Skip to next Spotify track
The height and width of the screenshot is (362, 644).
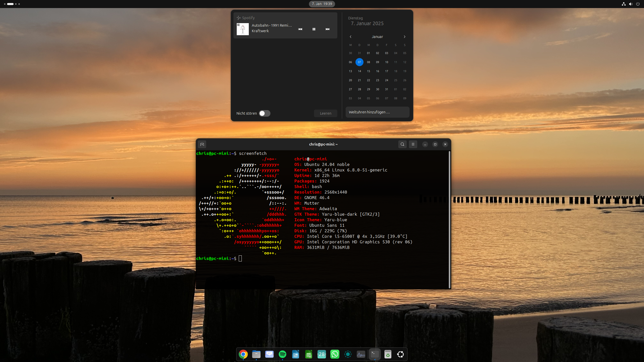pyautogui.click(x=328, y=29)
